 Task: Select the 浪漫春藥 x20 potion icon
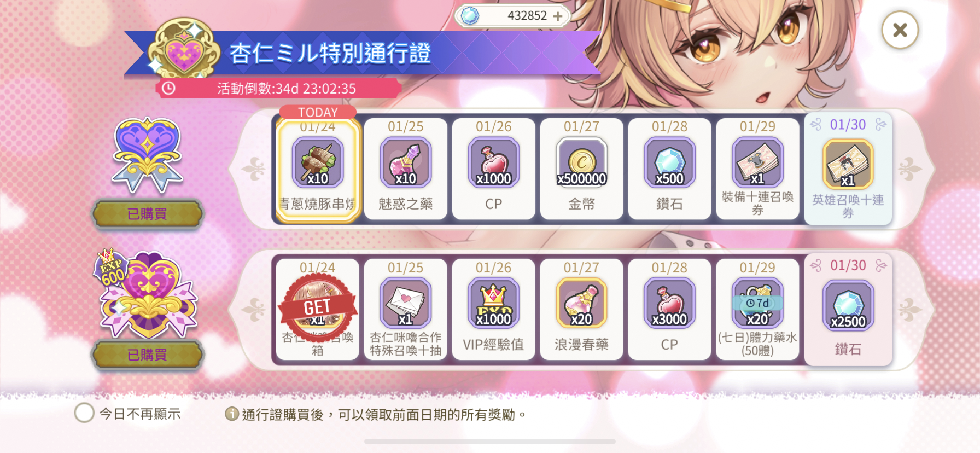[x=581, y=303]
